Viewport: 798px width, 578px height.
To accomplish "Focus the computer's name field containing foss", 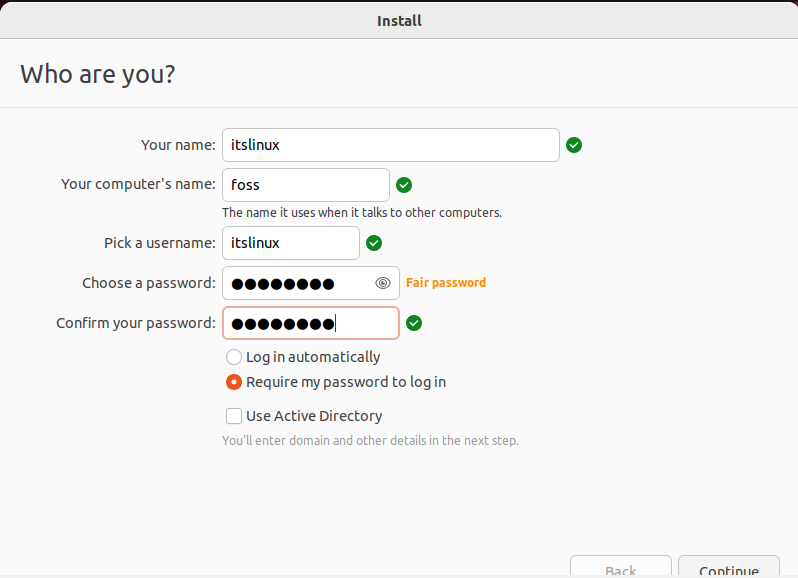I will coord(306,185).
